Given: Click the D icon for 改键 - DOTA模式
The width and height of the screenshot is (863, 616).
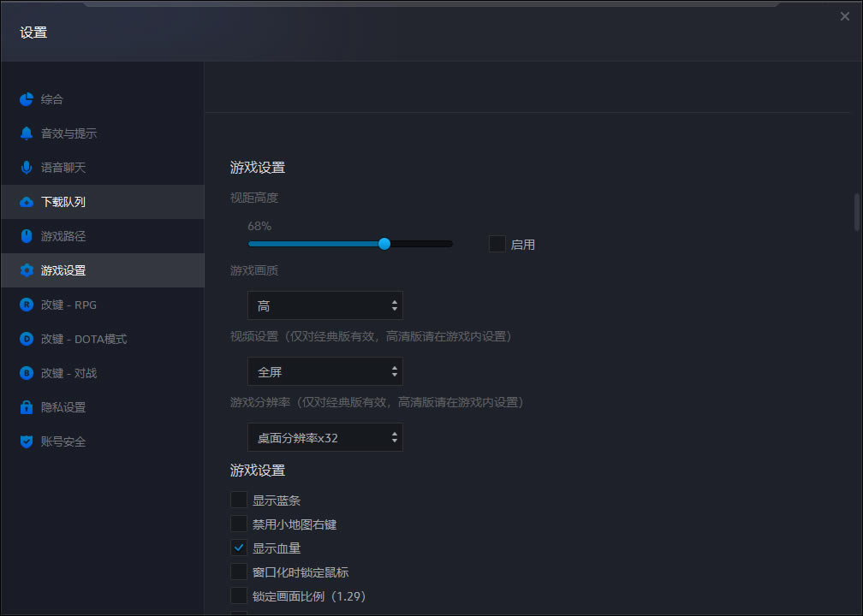Looking at the screenshot, I should click(27, 339).
